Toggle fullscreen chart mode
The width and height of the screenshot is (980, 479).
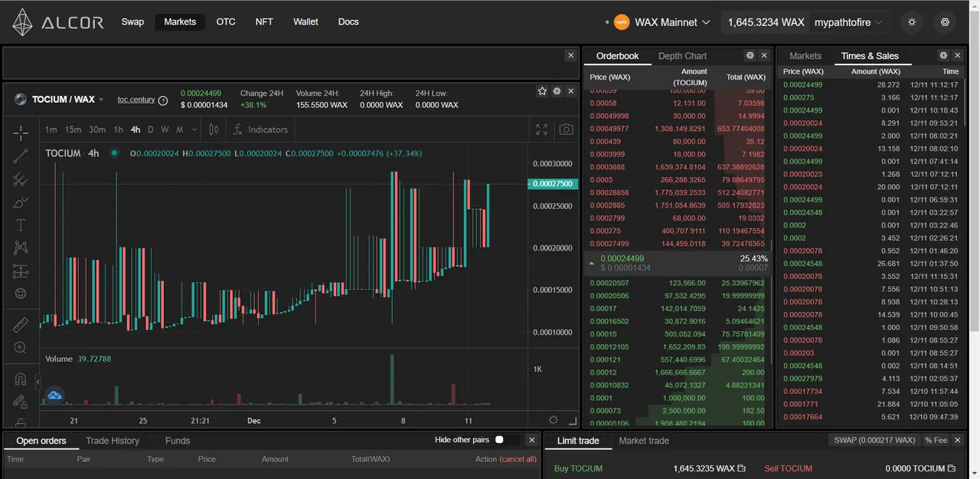[x=541, y=130]
